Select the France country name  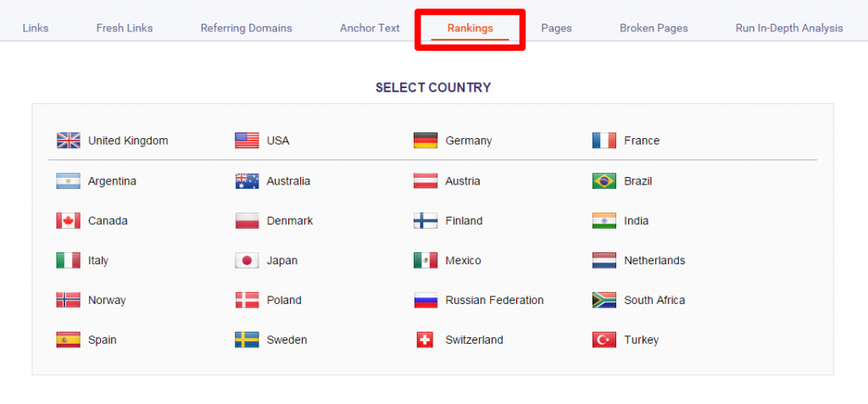point(642,141)
